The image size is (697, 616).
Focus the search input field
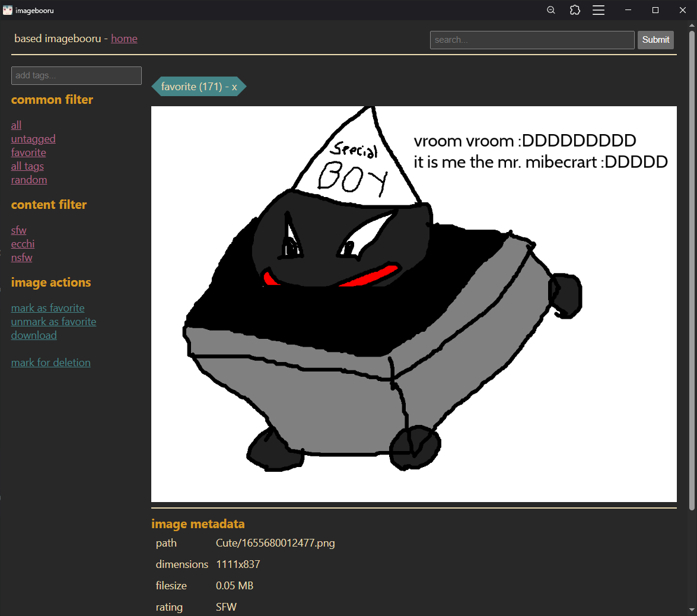point(531,40)
